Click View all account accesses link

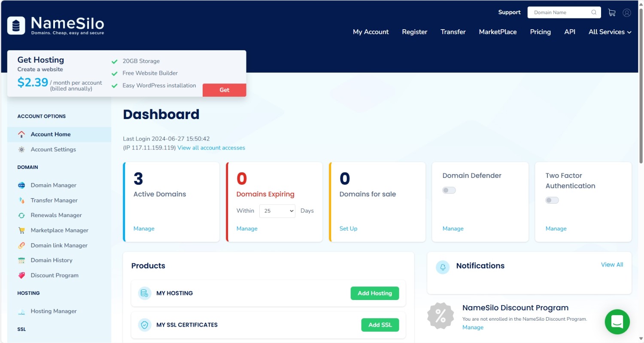coord(211,148)
